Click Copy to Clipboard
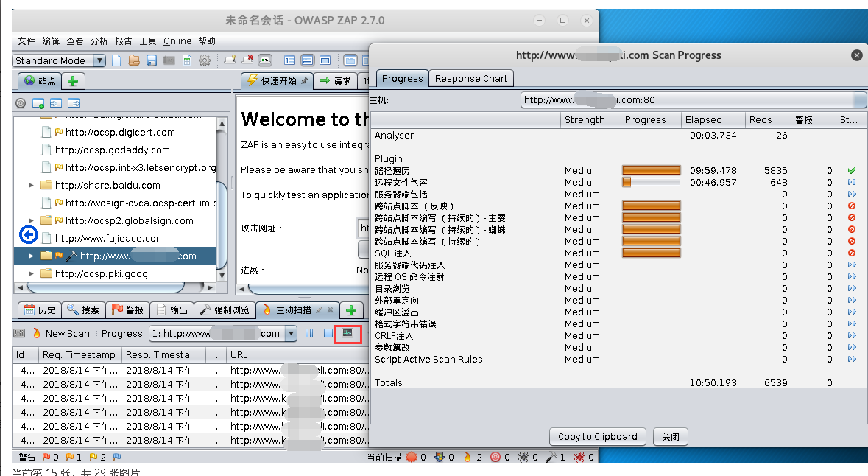This screenshot has width=868, height=476. (597, 437)
